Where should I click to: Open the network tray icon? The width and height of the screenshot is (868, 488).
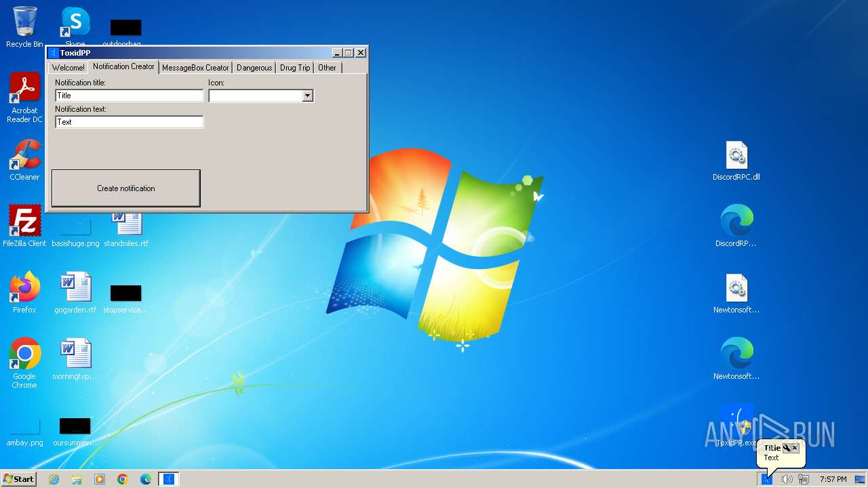[804, 479]
